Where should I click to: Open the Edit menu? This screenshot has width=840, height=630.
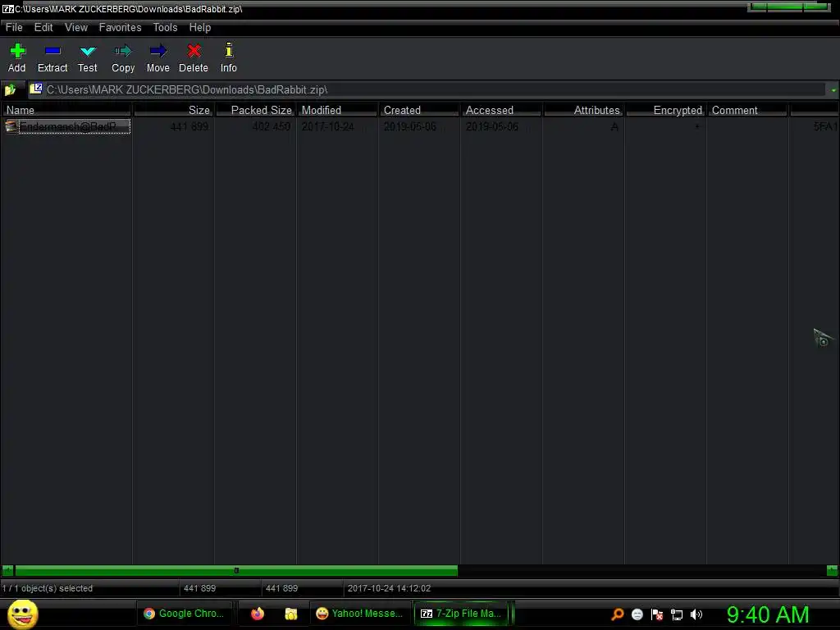point(43,27)
